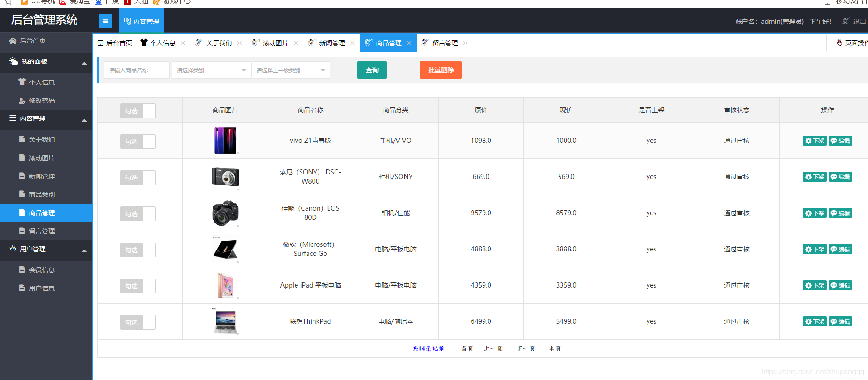Image resolution: width=868 pixels, height=380 pixels.
Task: Close the 商品管理 tab with its X icon
Action: [x=409, y=43]
